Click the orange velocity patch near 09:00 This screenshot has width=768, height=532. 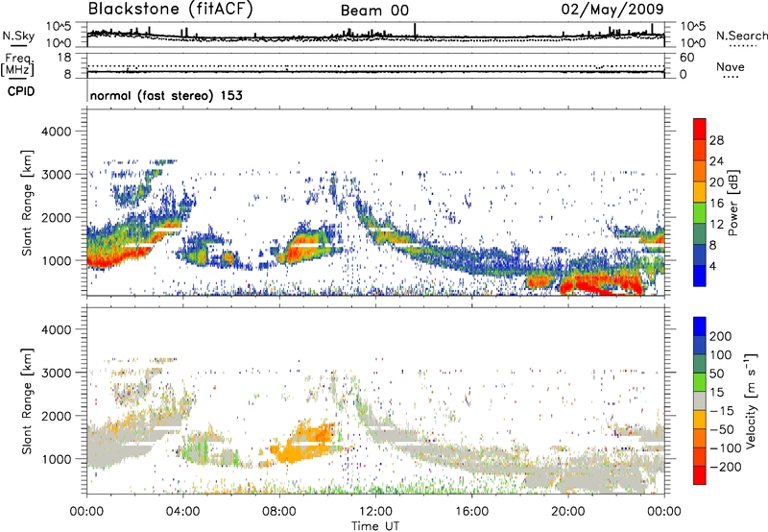click(308, 441)
